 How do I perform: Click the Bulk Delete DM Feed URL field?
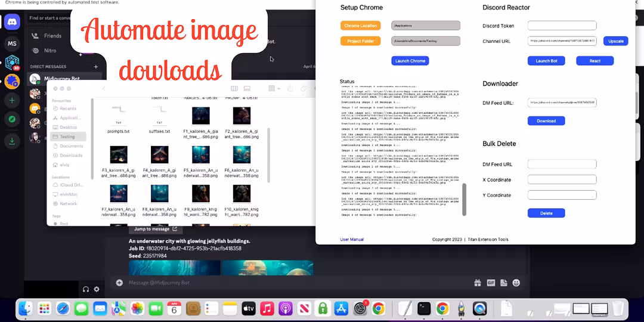(562, 165)
